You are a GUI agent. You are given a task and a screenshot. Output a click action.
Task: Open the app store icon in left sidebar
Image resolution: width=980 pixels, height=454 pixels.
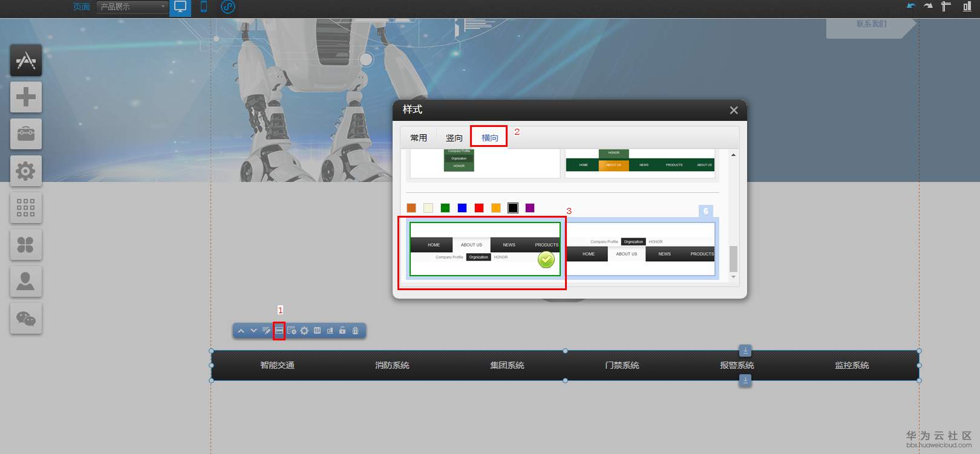(26, 60)
